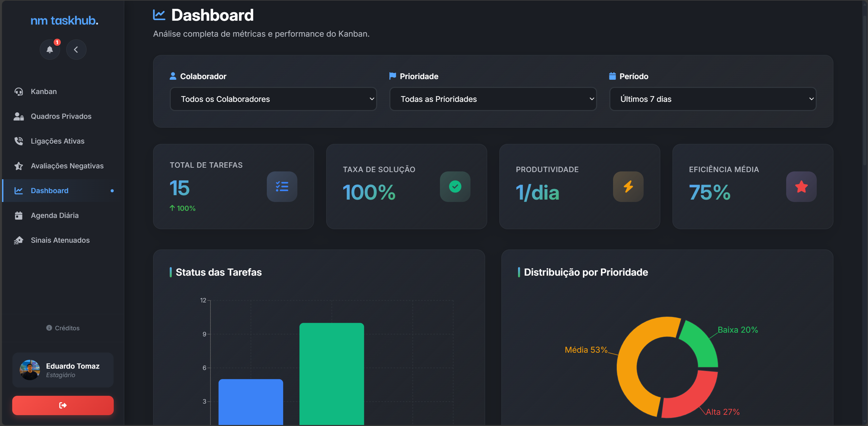The height and width of the screenshot is (426, 868).
Task: Expand the Todas as Prioridades dropdown
Action: pos(493,99)
